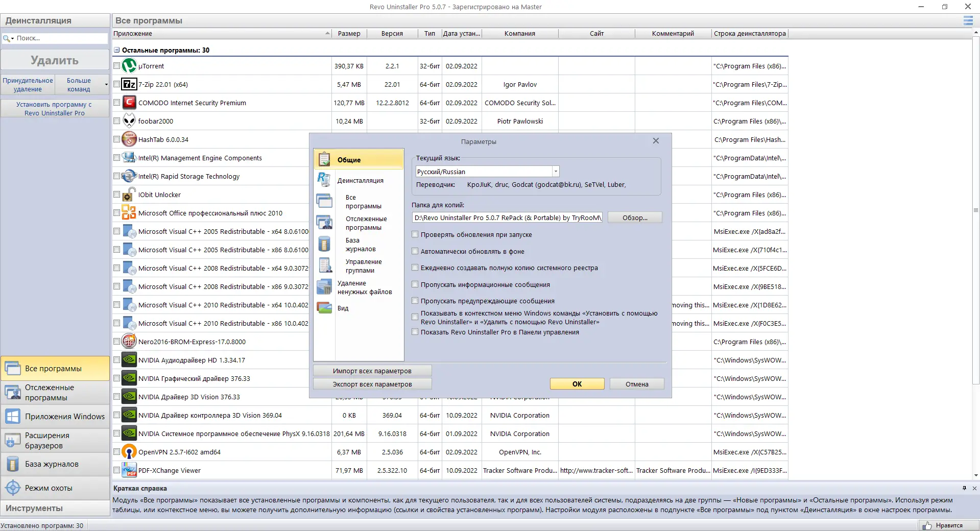Open the hamburger menu icon at top right

click(x=968, y=21)
